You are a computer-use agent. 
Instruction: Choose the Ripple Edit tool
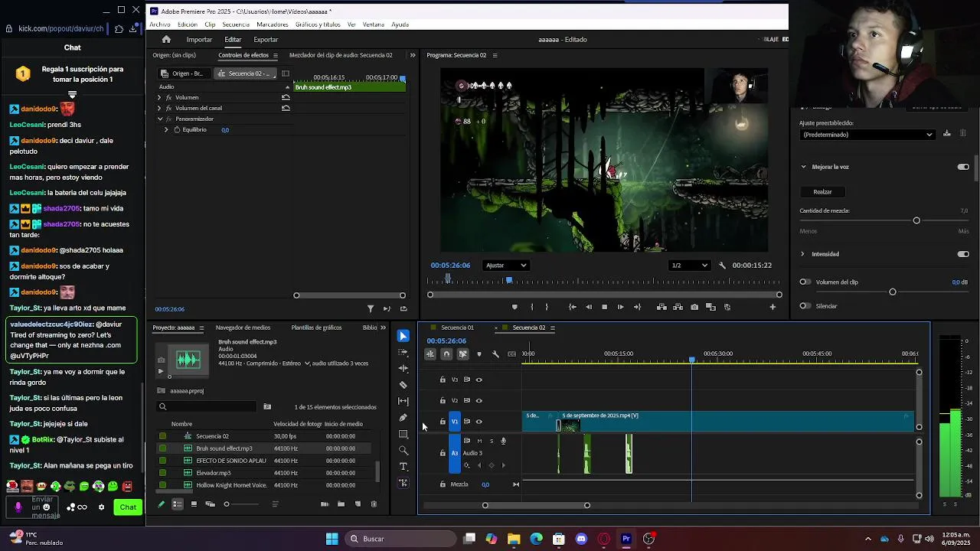click(403, 368)
